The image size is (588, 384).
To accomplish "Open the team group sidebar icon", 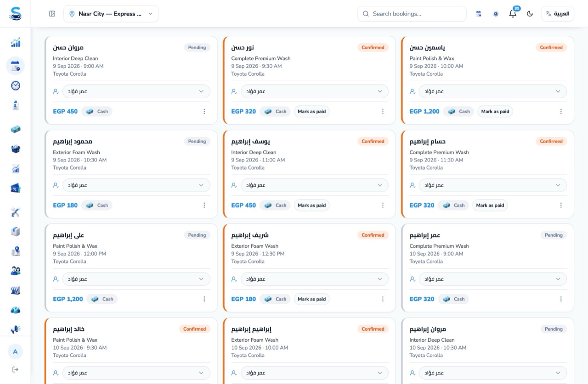I will coord(15,310).
